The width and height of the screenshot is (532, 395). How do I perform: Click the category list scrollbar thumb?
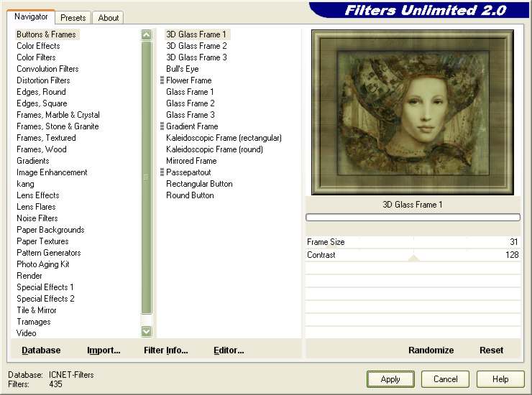click(147, 177)
